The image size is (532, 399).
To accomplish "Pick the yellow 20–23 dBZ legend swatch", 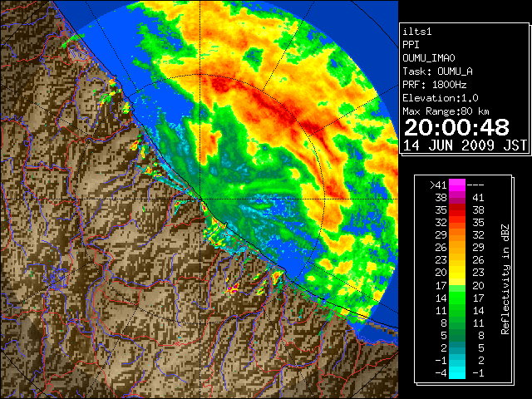I will point(457,273).
